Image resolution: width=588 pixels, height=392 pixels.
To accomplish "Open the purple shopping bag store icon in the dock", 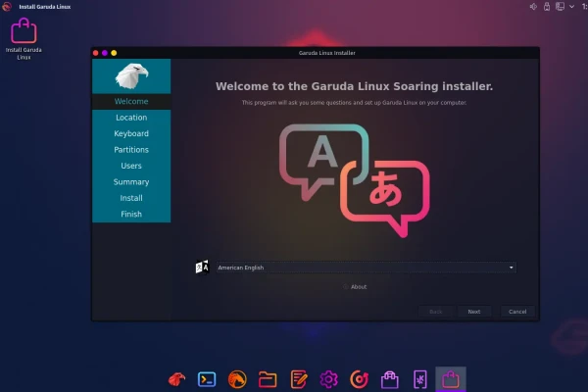I will point(390,379).
